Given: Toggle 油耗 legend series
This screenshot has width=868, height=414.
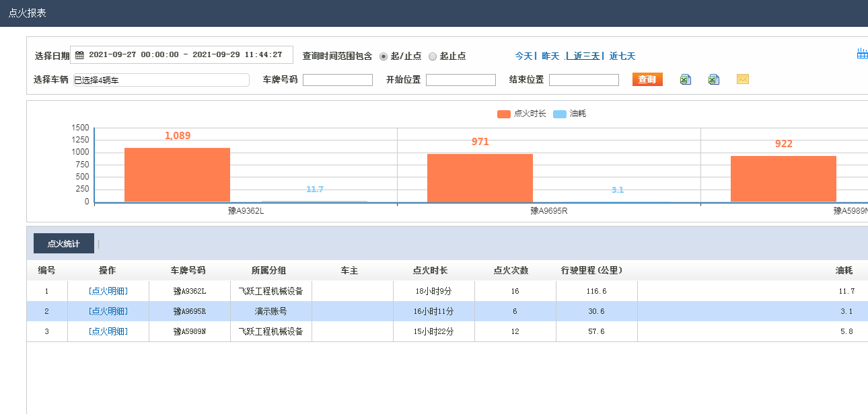Looking at the screenshot, I should [x=569, y=114].
